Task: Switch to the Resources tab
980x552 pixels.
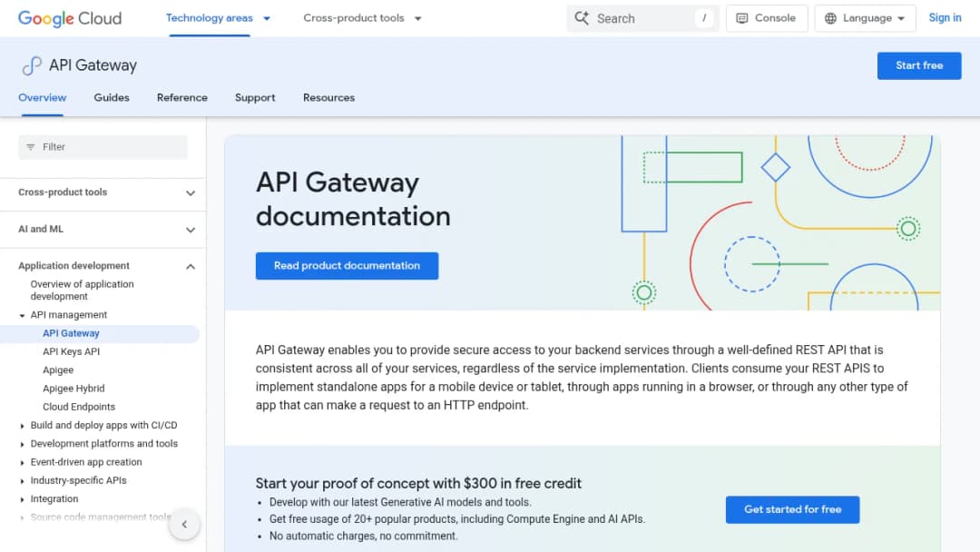Action: (328, 97)
